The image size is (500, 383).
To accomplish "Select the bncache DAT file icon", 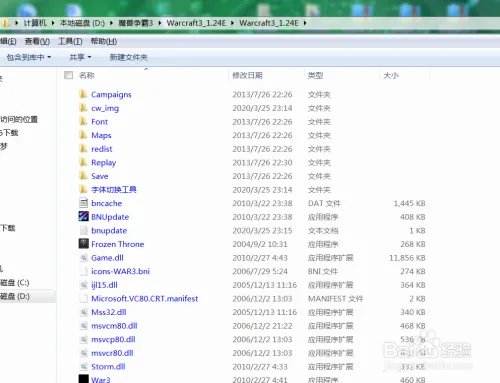I will [x=83, y=203].
